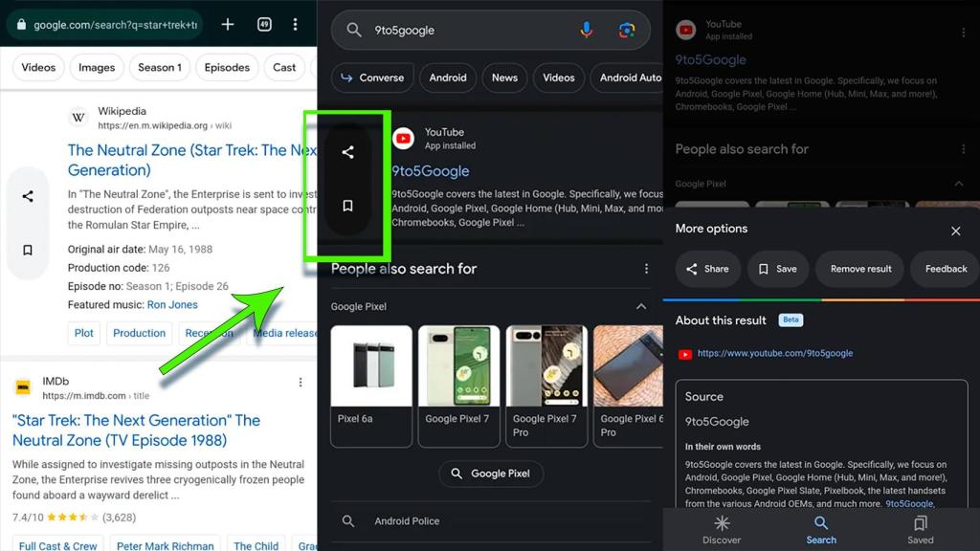This screenshot has height=551, width=980.
Task: Open Google Pixel 6 Pro product card
Action: pyautogui.click(x=628, y=386)
